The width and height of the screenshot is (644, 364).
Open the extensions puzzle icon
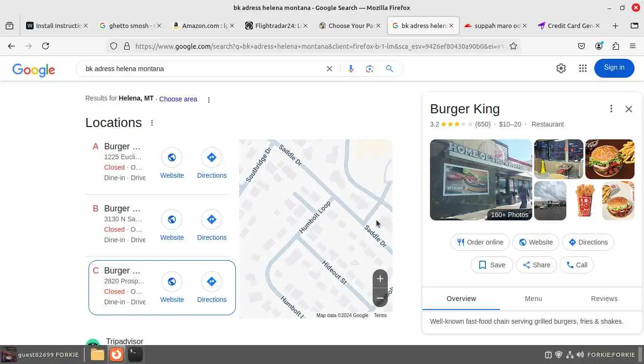click(x=616, y=46)
